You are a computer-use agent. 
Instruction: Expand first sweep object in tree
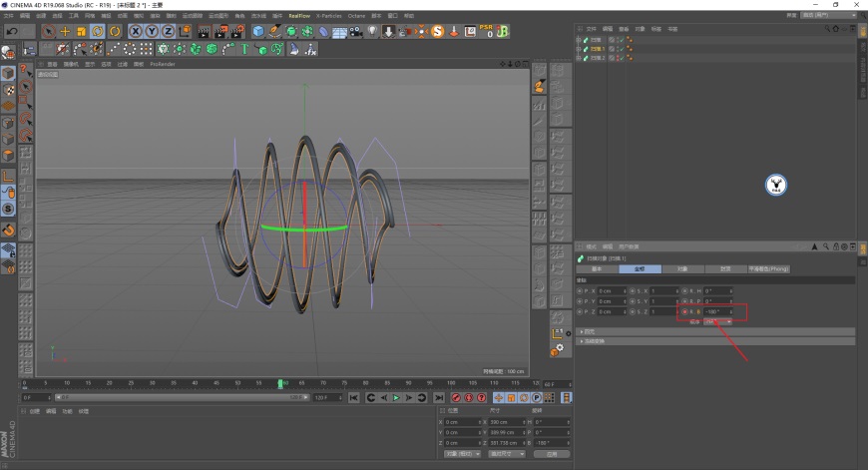click(x=579, y=40)
